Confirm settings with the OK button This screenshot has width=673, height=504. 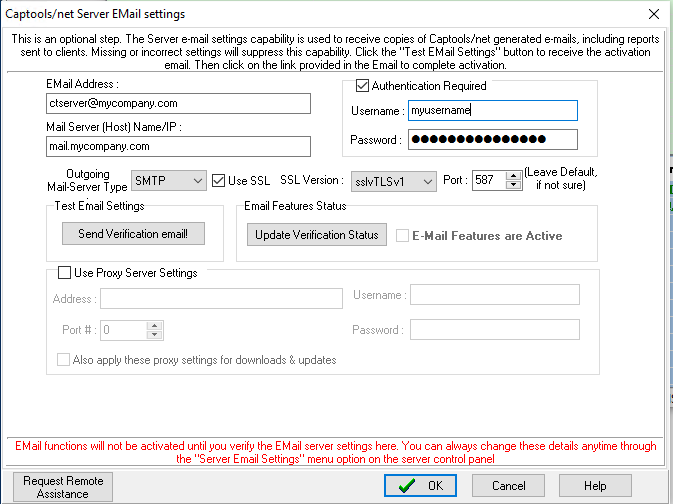pos(420,486)
